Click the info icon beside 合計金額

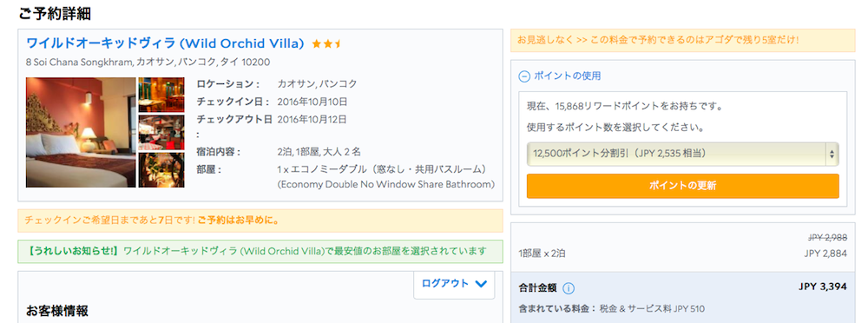coord(569,288)
